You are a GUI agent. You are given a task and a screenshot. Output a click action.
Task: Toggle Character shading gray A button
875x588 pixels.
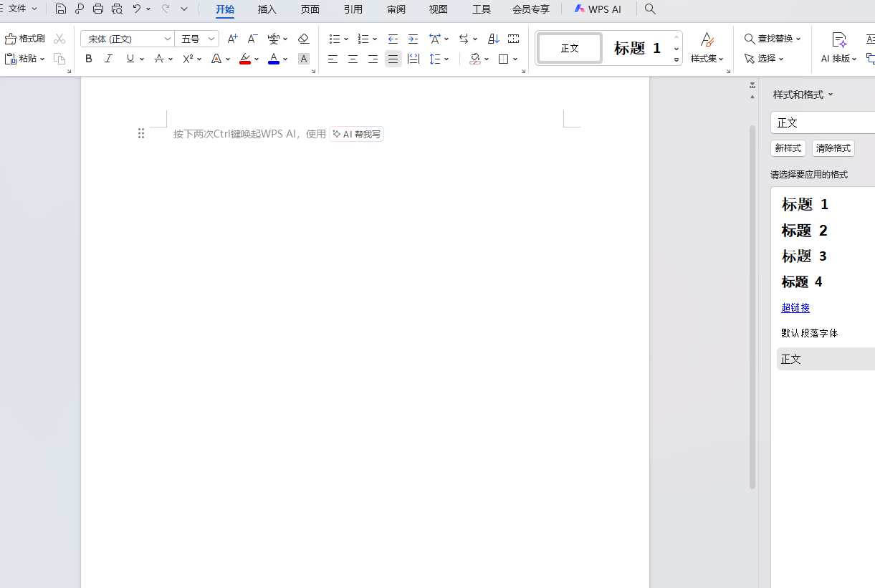click(304, 59)
